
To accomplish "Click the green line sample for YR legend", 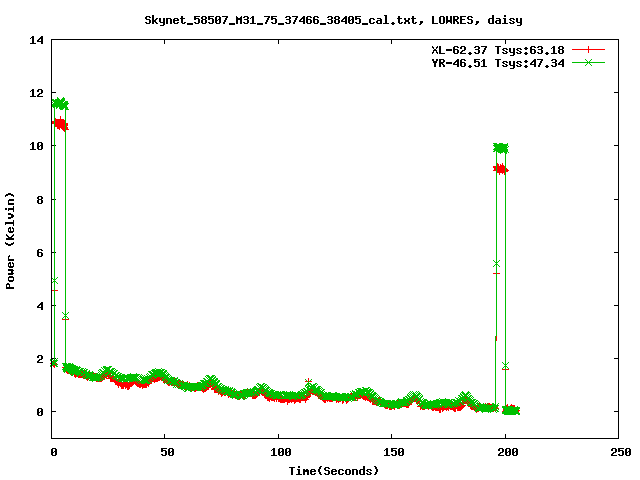I will 588,62.
